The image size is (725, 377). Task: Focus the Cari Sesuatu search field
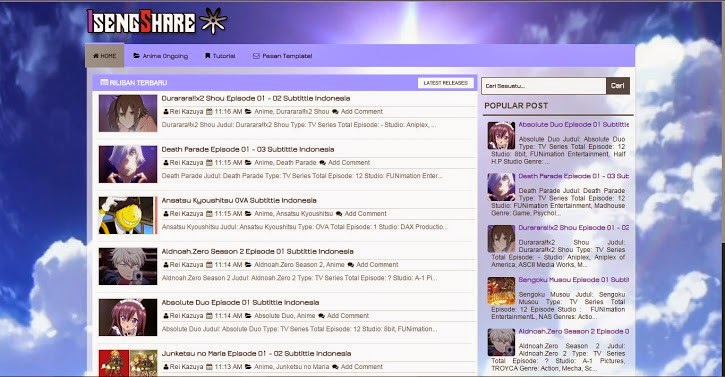(544, 86)
